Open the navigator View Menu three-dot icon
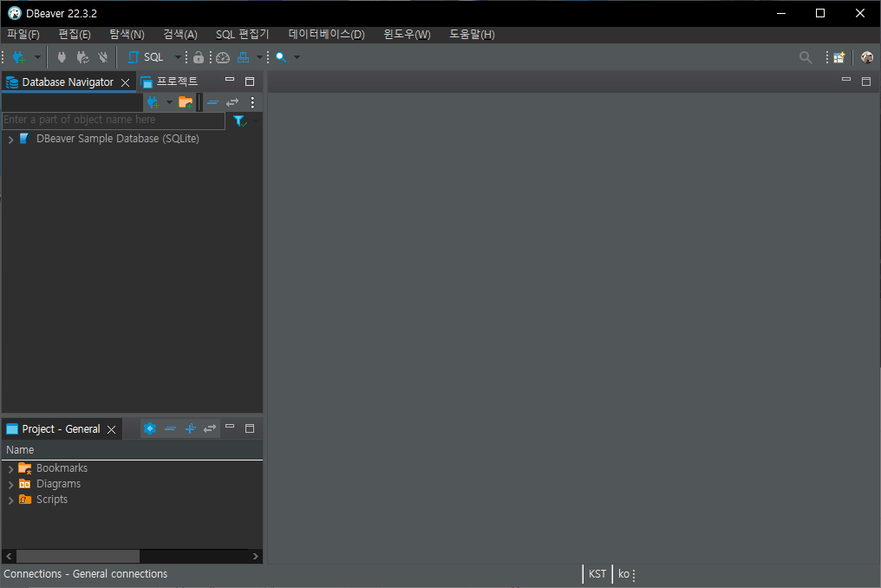The width and height of the screenshot is (881, 588). [252, 102]
